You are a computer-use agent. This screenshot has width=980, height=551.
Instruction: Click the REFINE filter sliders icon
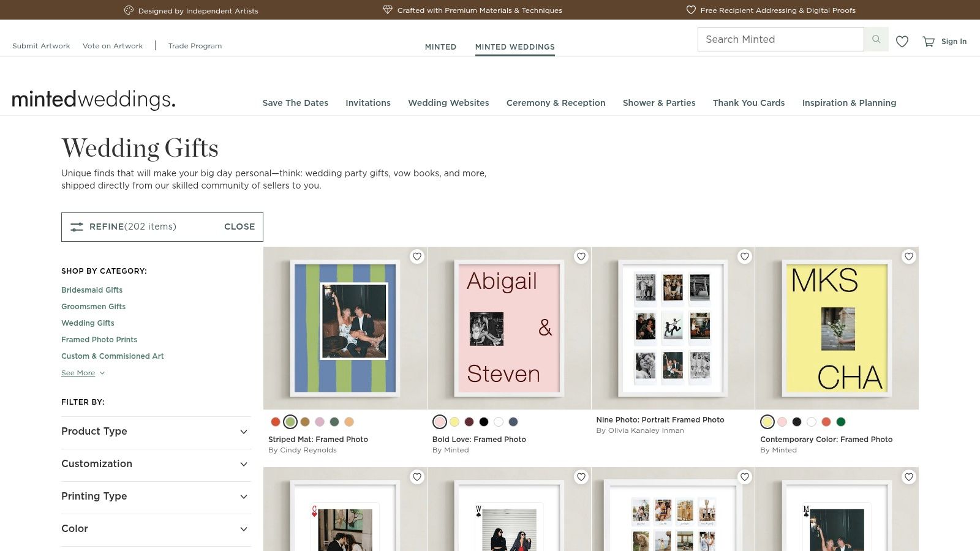[x=77, y=227]
